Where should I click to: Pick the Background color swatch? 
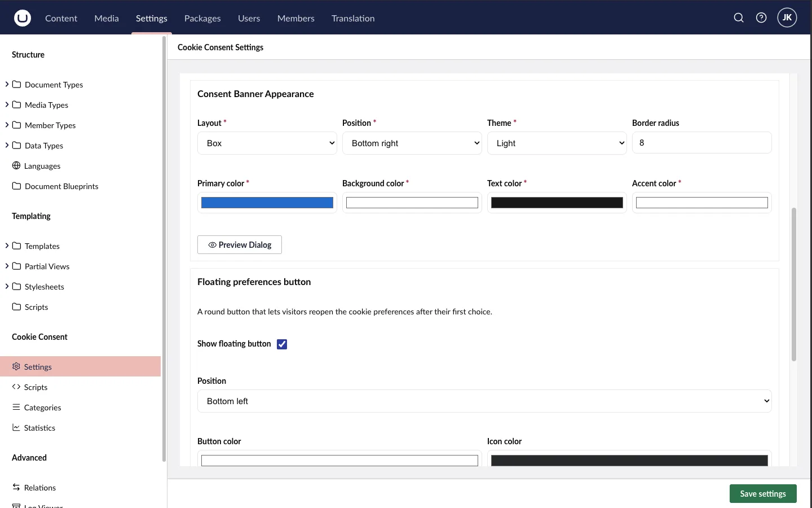(x=412, y=203)
